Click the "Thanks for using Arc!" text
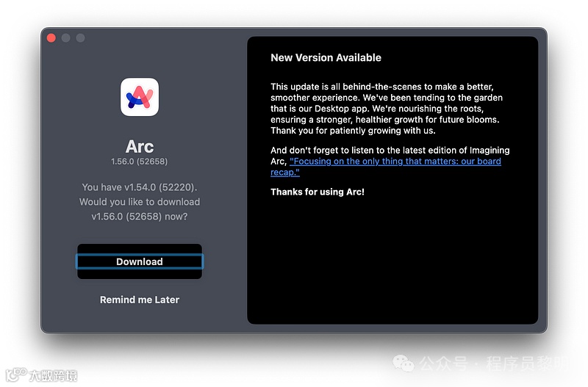 (x=318, y=192)
